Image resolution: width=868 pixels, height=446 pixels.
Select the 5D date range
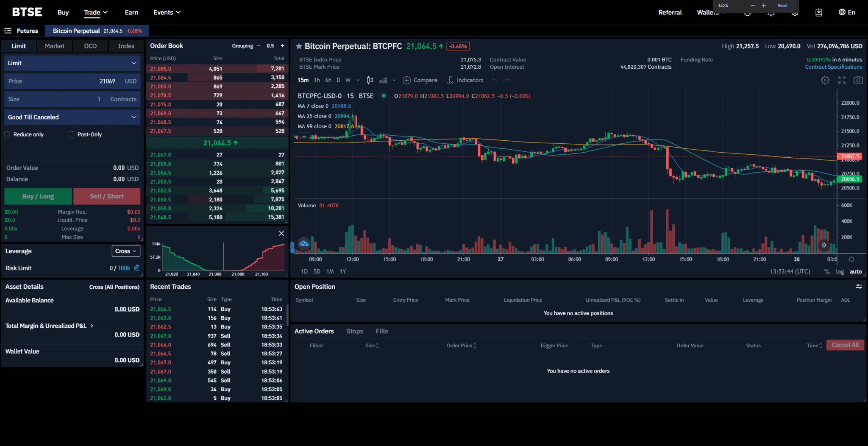pyautogui.click(x=317, y=271)
